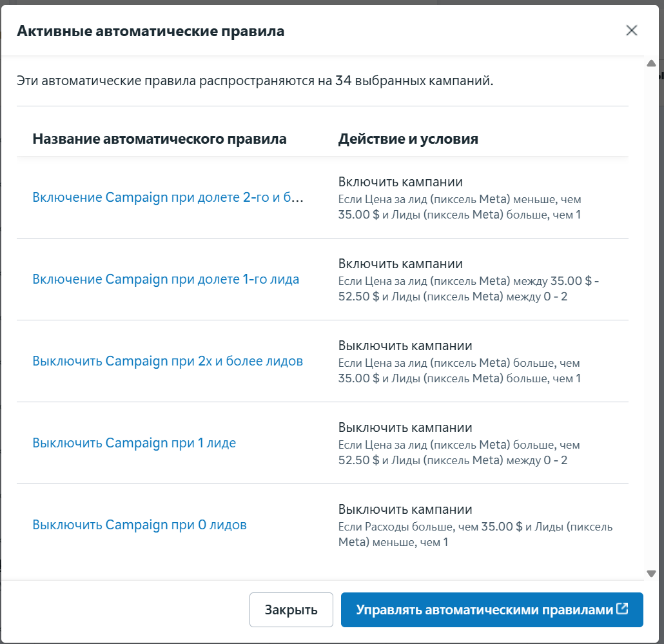664x644 pixels.
Task: Click "Включить кампании" action in the first rule row
Action: 400,182
